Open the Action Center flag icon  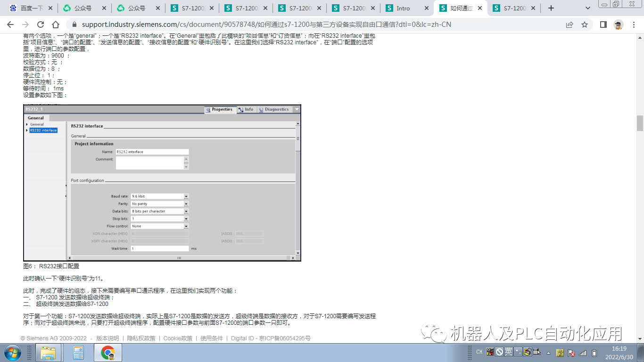tap(571, 353)
